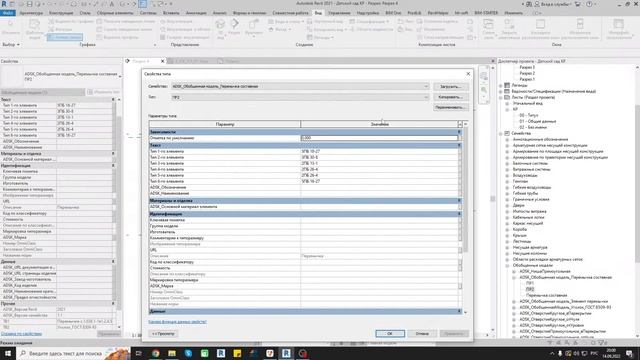Open the properties help link in dialog
Image resolution: width=640 pixels, height=360 pixels.
(178, 322)
